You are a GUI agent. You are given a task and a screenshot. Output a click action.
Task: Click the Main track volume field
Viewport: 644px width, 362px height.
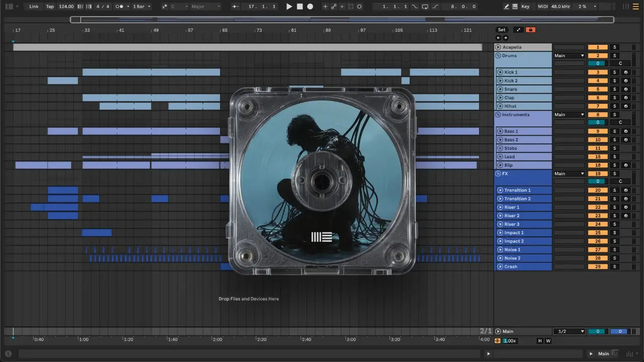(x=597, y=331)
